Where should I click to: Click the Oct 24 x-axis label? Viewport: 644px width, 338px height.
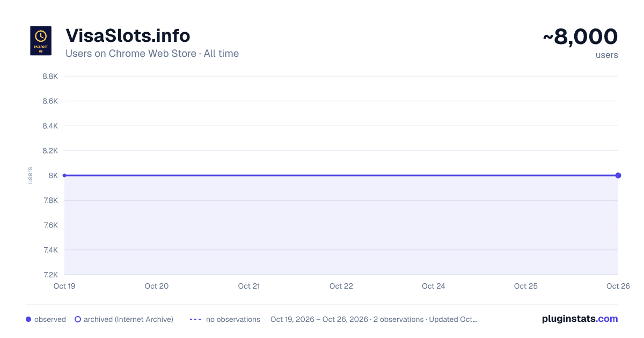[x=434, y=286]
